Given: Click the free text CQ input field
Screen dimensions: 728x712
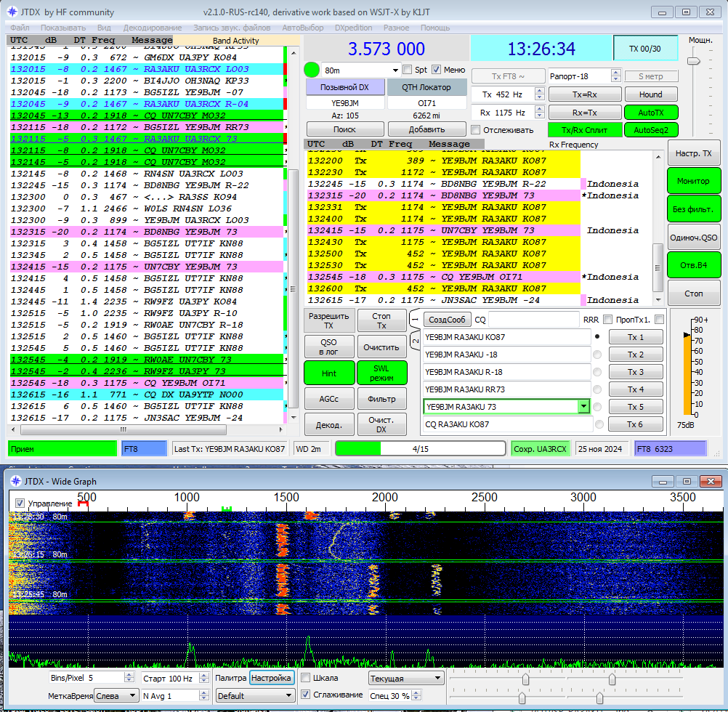Looking at the screenshot, I should 533,320.
